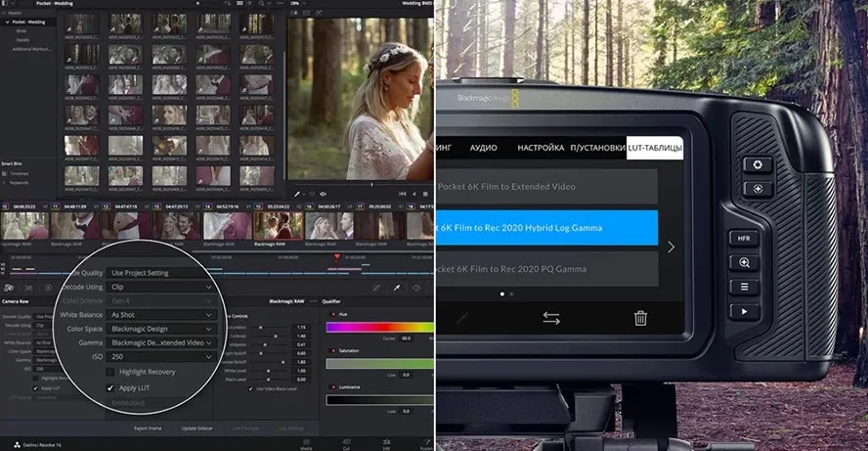
Task: Open the White Balance dropdown set to As Shot
Action: 161,315
